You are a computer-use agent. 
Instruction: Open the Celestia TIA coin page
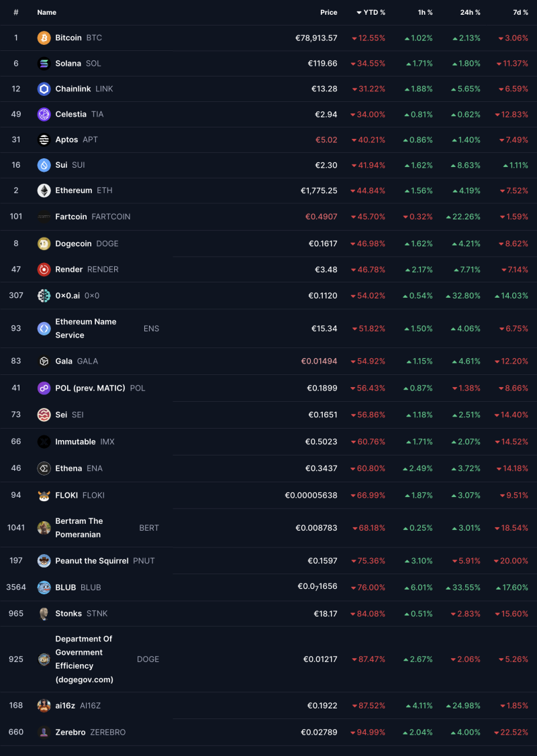click(79, 114)
